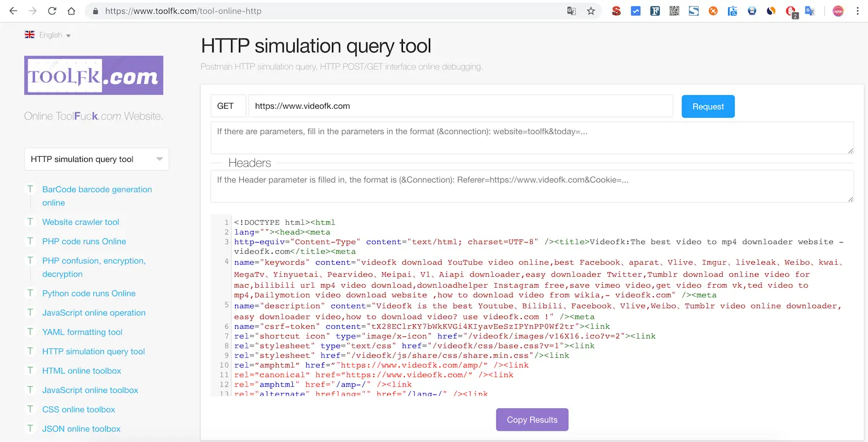Screen dimensions: 868x442
Task: Expand the HTTP simulation query tool dropdown
Action: point(96,158)
